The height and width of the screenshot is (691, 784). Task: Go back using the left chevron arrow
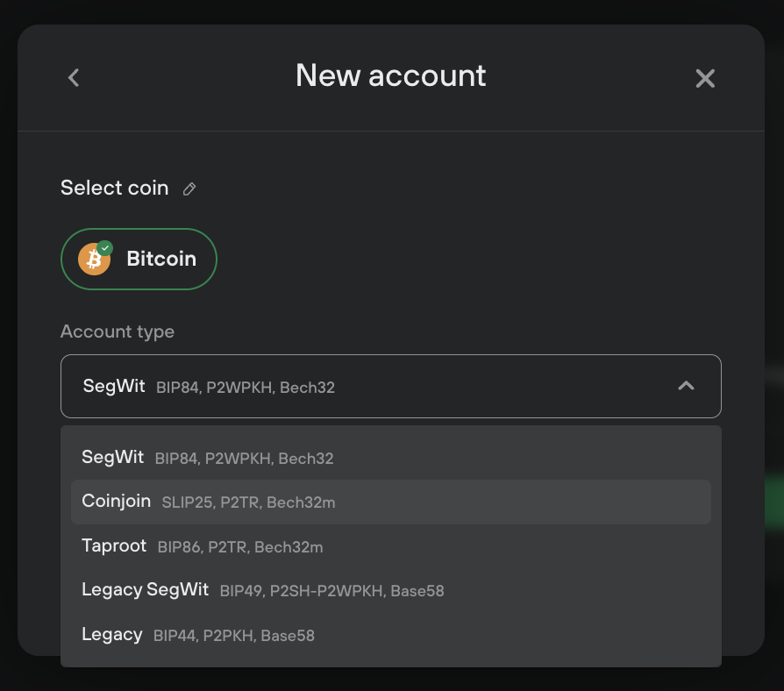74,77
